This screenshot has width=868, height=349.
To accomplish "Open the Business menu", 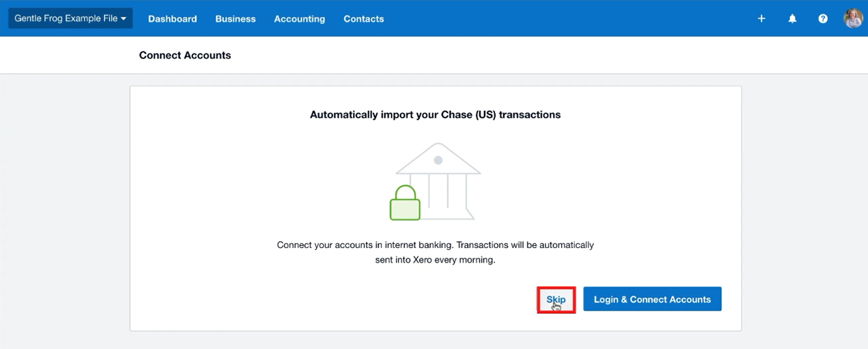I will pyautogui.click(x=235, y=19).
